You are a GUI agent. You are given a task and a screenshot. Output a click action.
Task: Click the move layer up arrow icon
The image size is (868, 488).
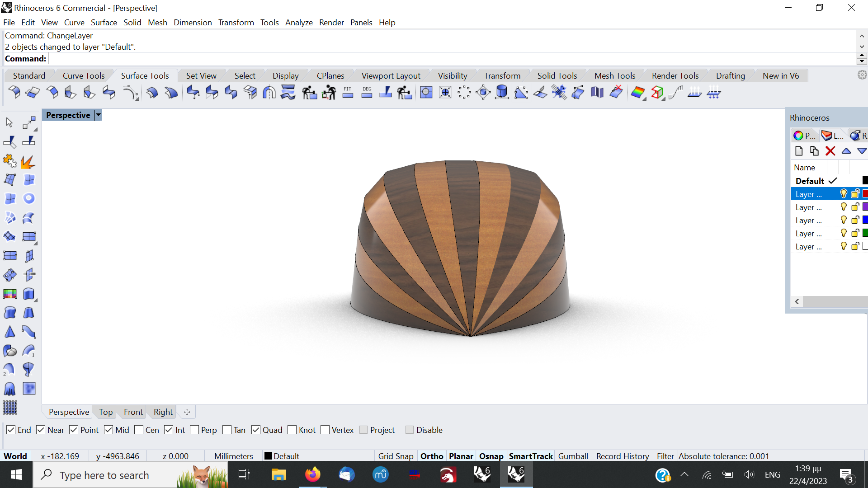(846, 151)
